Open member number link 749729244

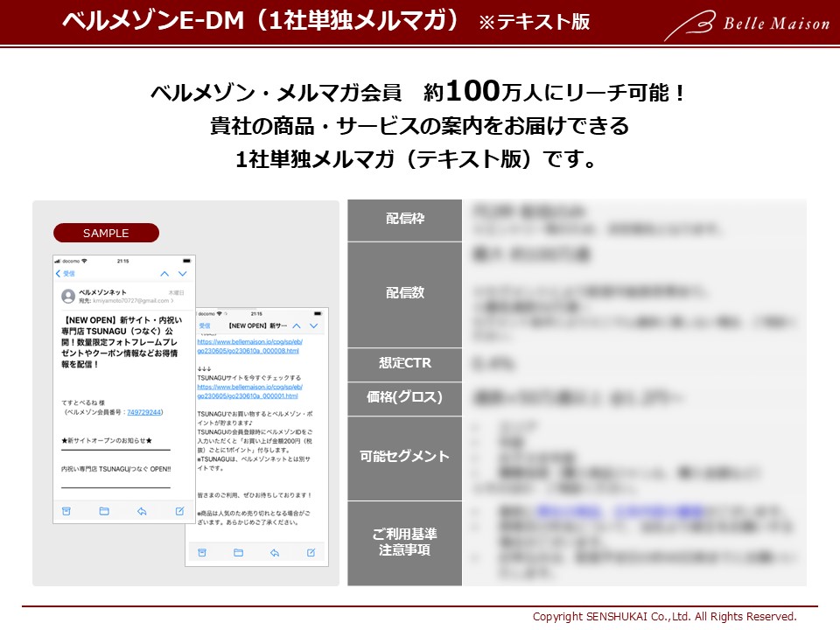144,412
